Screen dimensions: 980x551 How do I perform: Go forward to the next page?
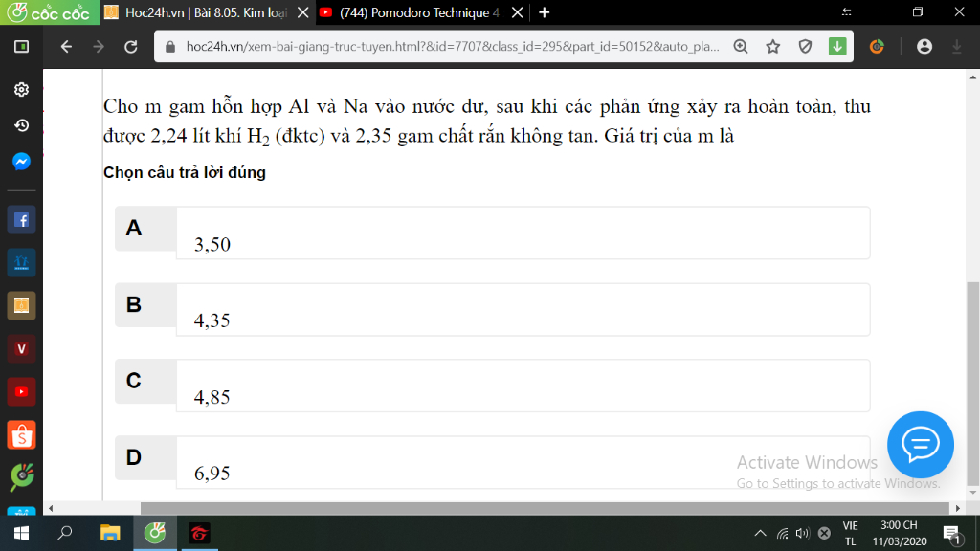(x=99, y=46)
